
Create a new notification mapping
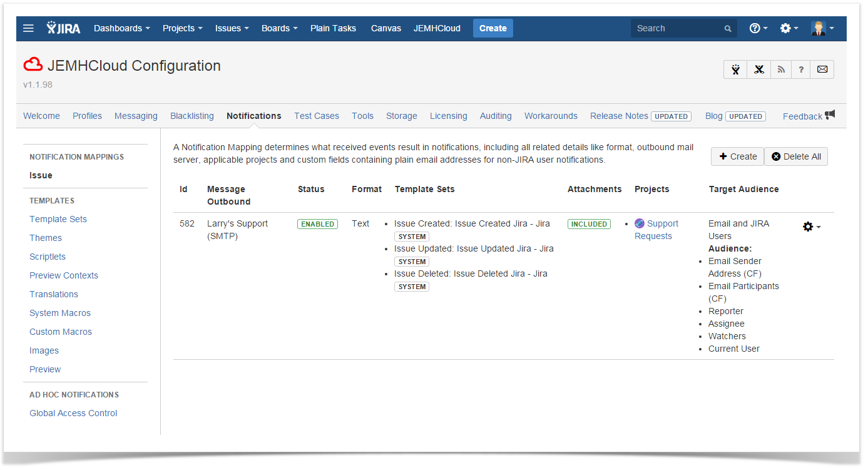click(x=738, y=156)
